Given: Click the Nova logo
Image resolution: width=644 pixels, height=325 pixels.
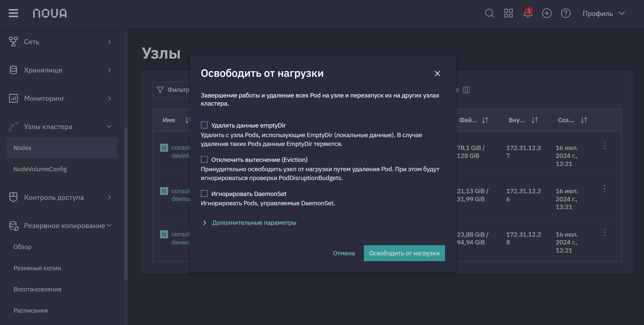Looking at the screenshot, I should (50, 13).
